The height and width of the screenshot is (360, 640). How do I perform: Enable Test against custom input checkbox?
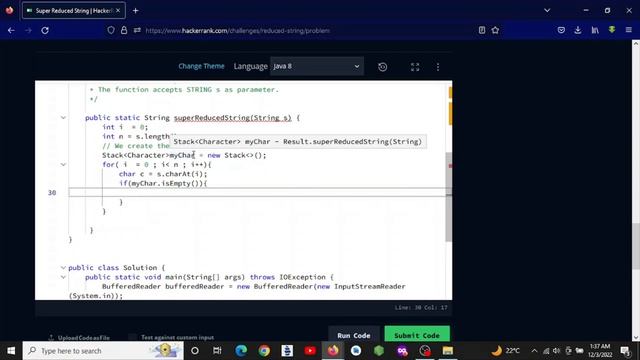coord(132,337)
